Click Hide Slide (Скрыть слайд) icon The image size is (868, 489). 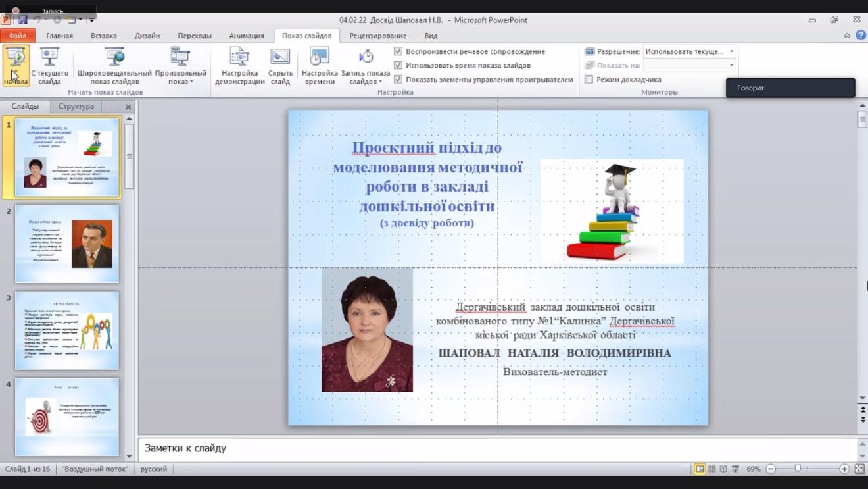tap(280, 64)
